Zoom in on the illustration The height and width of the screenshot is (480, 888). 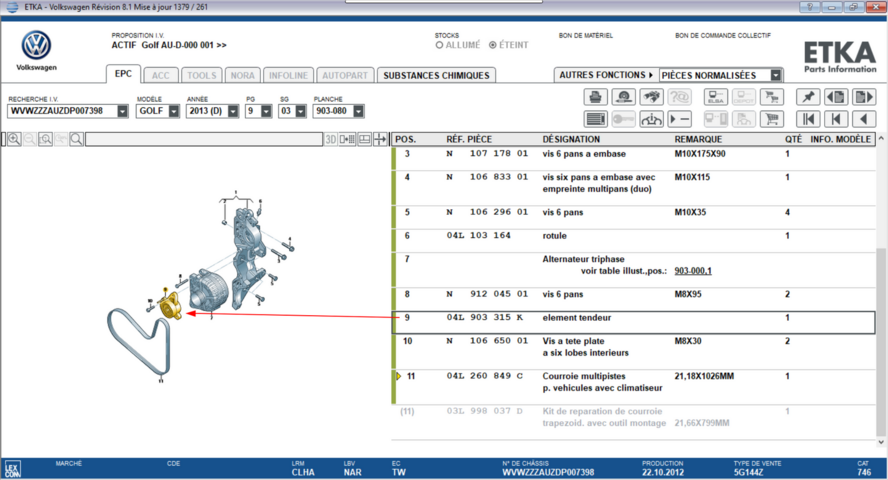pyautogui.click(x=14, y=139)
